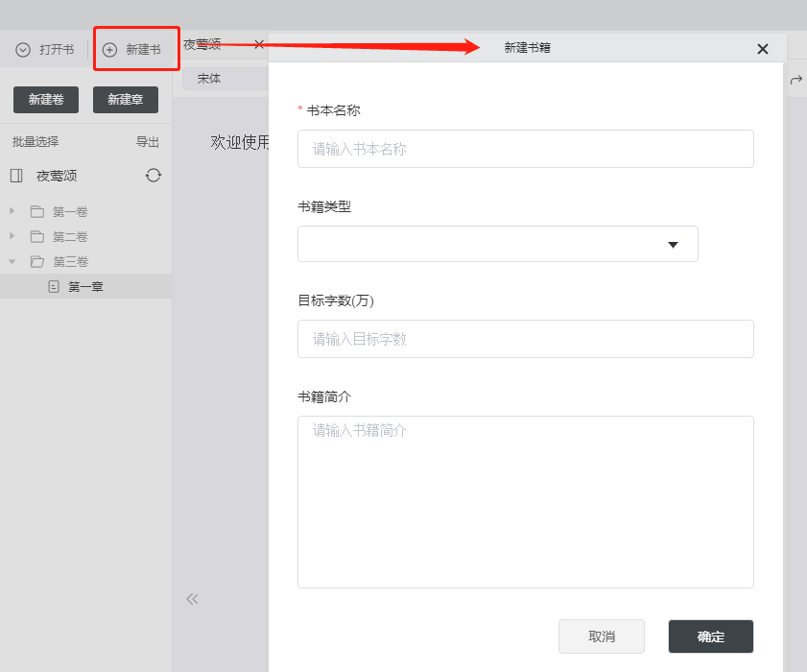Create a new volume with 新建卷

(x=46, y=100)
